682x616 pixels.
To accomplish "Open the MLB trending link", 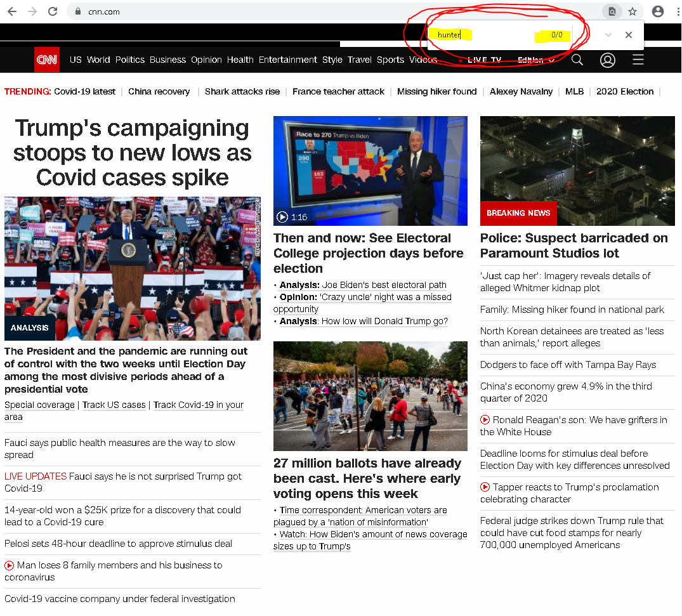I will coord(575,92).
